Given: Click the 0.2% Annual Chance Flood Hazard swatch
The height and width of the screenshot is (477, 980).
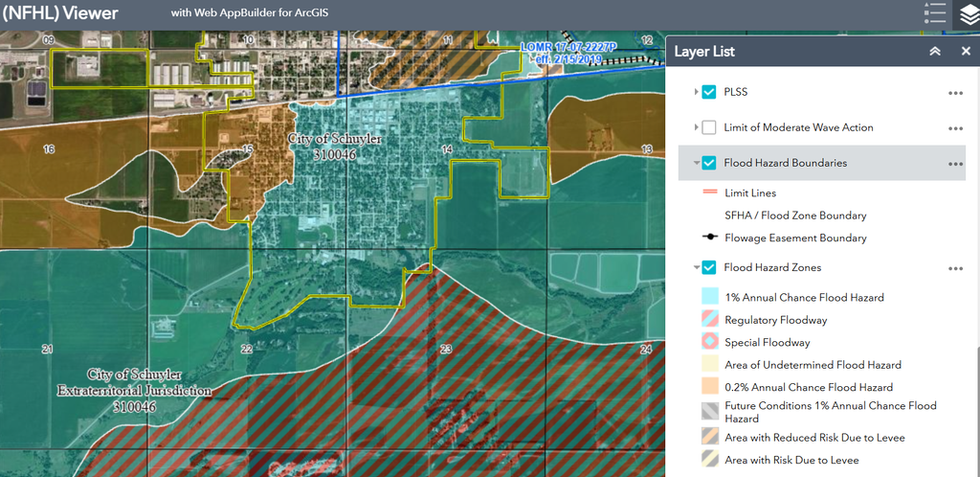Looking at the screenshot, I should (x=709, y=387).
